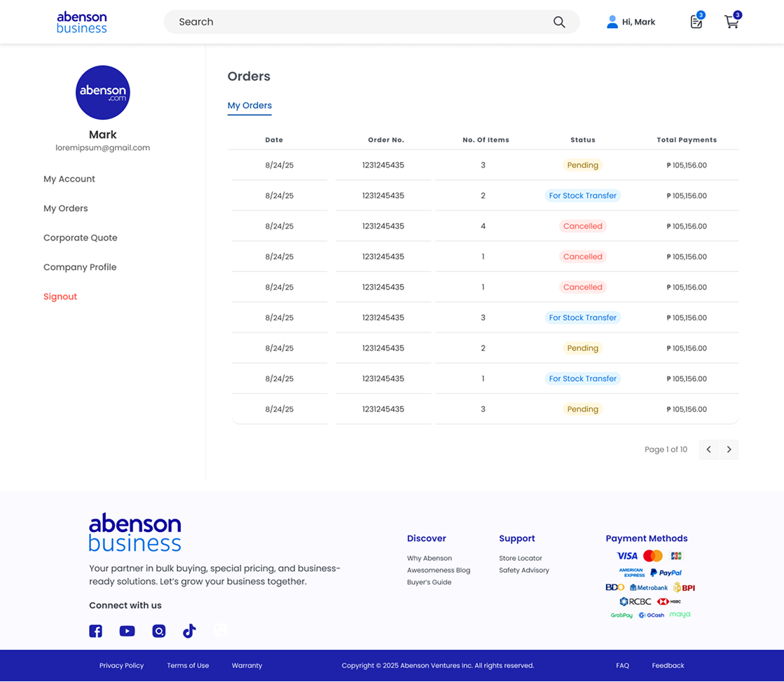Click the loremipsum@gmail.com email text
Screen dimensions: 784x682
coord(102,148)
